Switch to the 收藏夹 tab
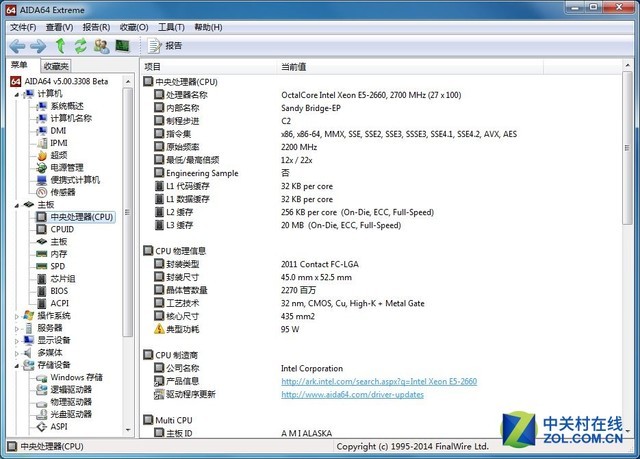This screenshot has width=640, height=459. pos(56,66)
